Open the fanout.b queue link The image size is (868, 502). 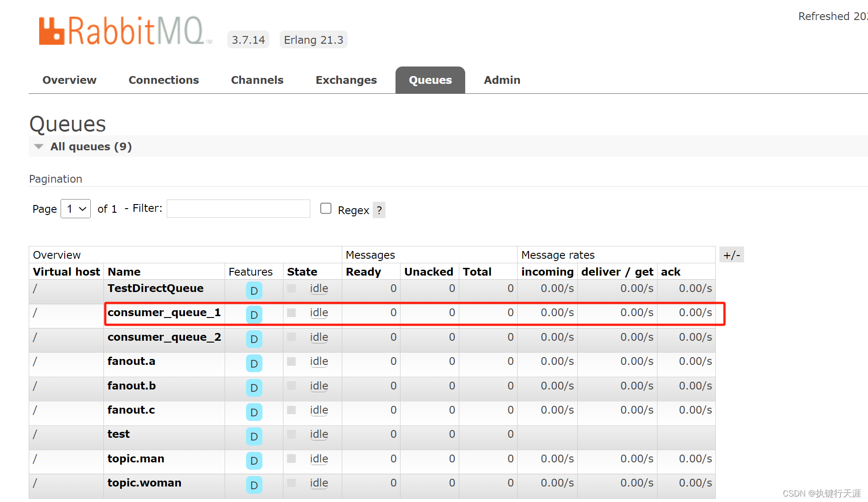132,386
